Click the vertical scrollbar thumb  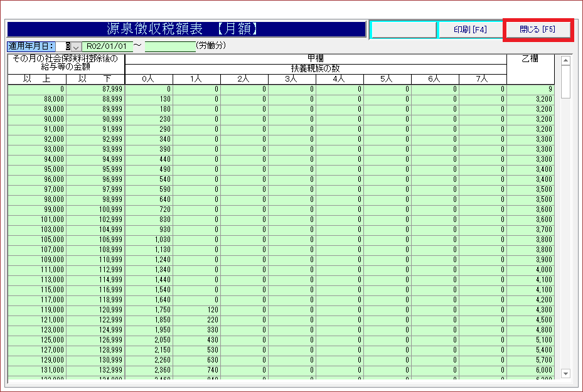pos(565,82)
